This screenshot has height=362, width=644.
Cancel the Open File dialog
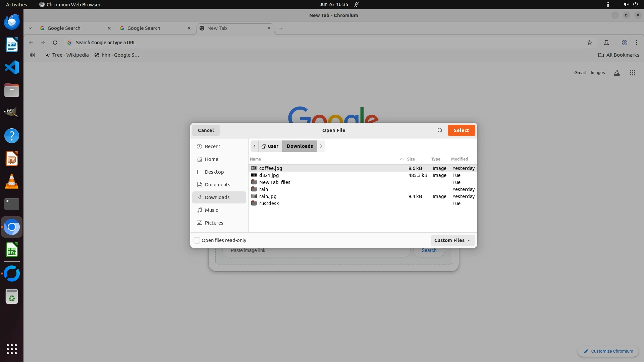206,130
